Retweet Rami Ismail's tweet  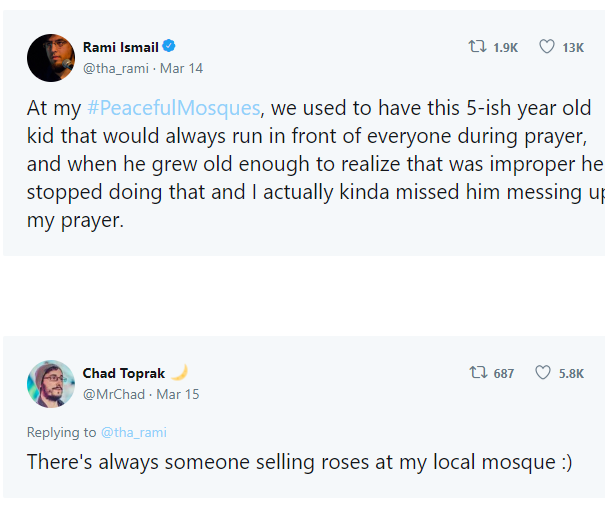click(477, 47)
